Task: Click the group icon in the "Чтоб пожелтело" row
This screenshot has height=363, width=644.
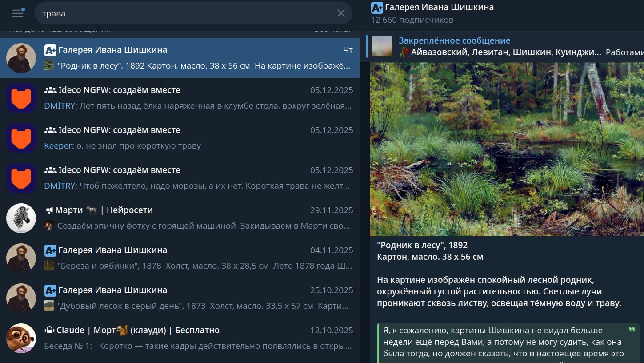Action: click(50, 170)
